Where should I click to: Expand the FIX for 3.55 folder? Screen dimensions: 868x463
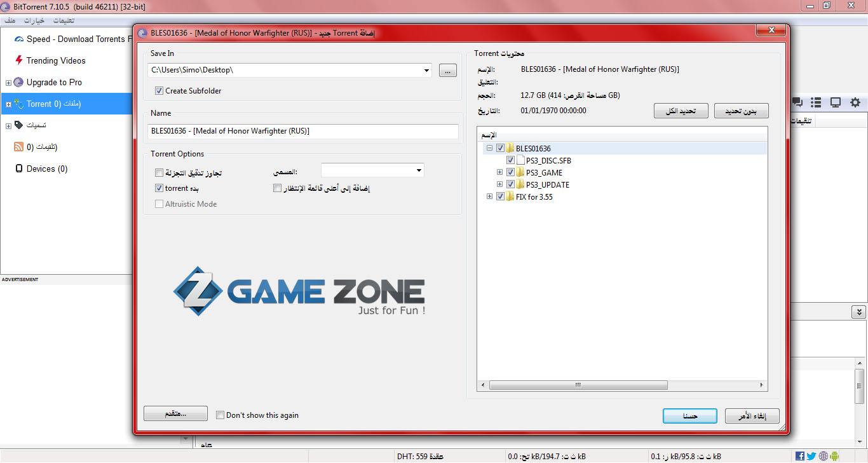point(489,197)
